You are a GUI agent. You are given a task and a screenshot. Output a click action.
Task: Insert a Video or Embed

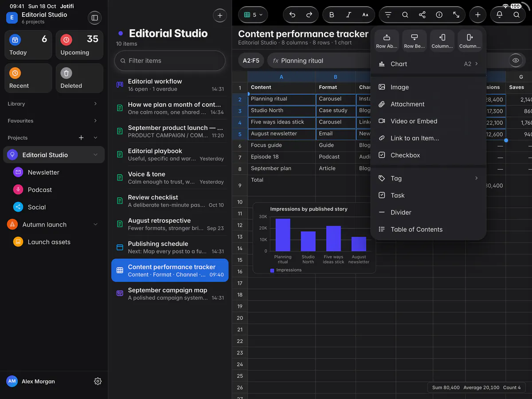tap(428, 121)
